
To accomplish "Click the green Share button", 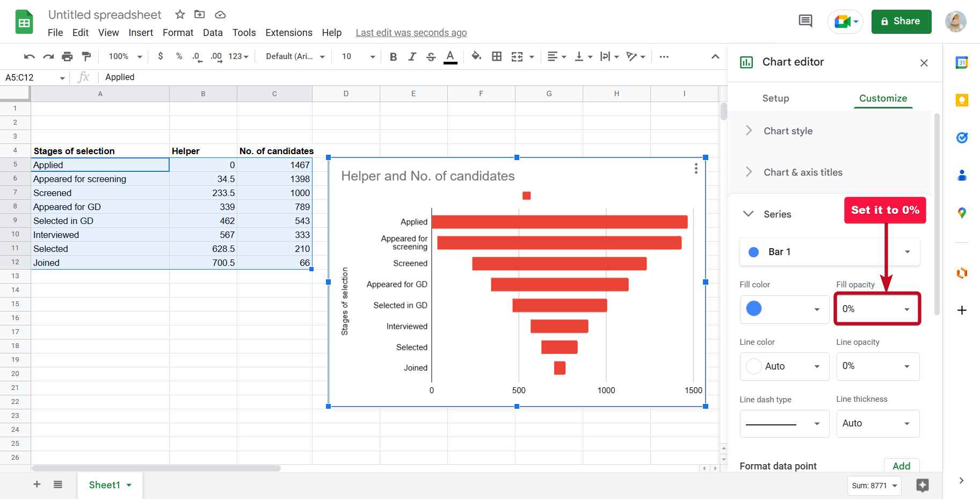I will coord(901,21).
